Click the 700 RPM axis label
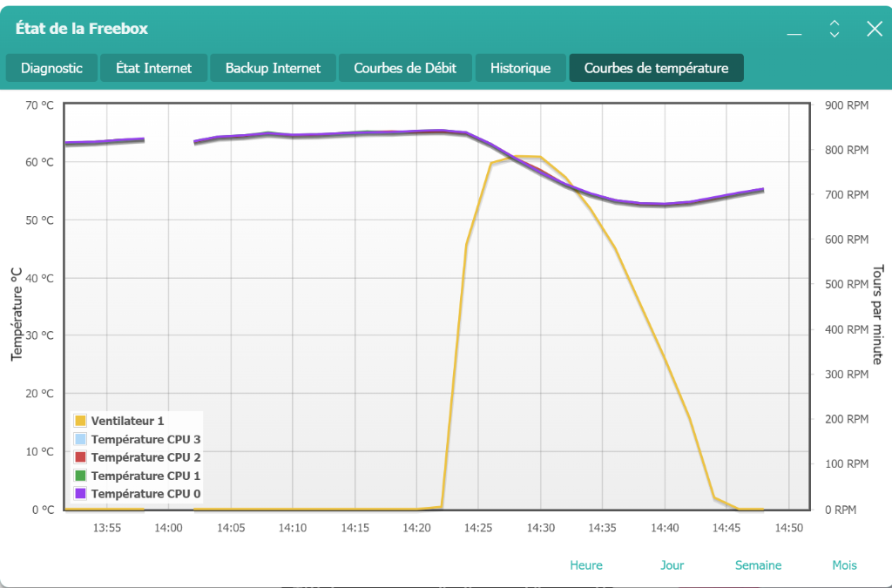The width and height of the screenshot is (892, 588). click(x=847, y=194)
